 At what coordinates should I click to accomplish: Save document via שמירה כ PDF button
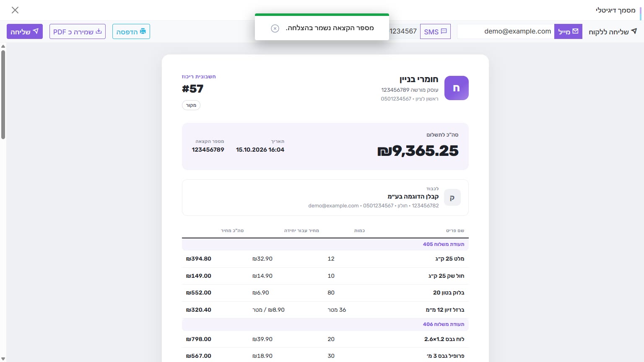point(78,31)
